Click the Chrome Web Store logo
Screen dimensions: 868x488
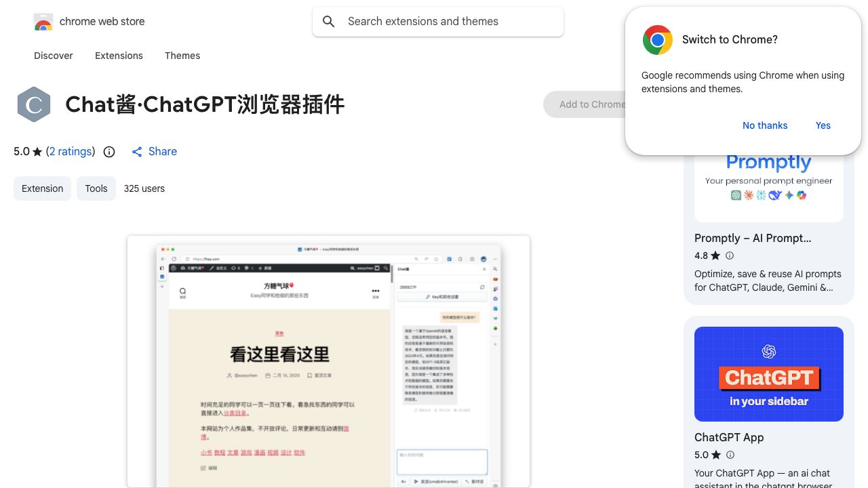point(43,22)
